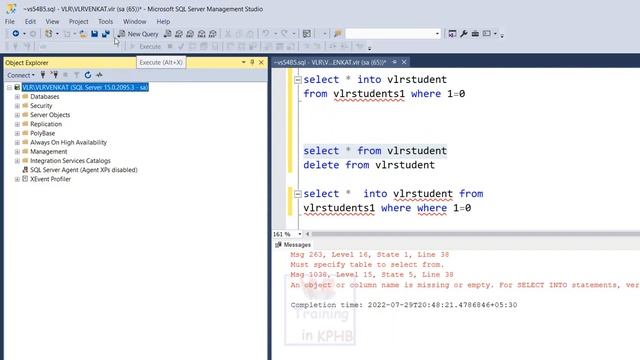Expand the Databases folder

click(x=17, y=97)
